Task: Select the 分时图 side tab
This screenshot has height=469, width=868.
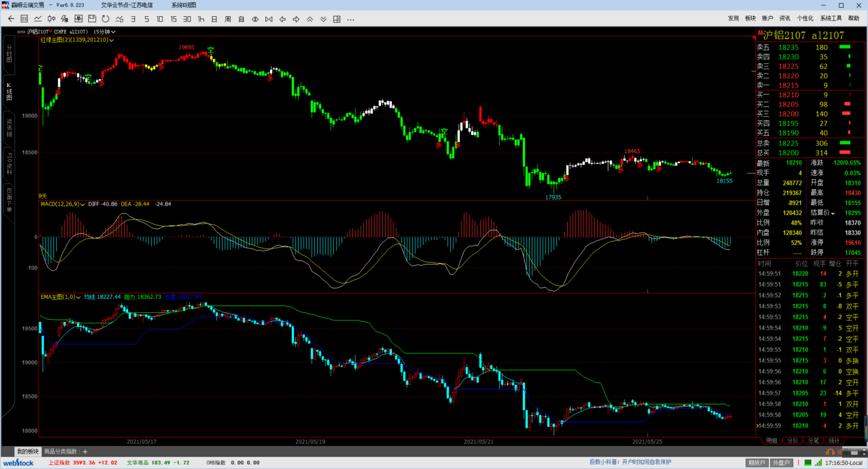Action: tap(9, 55)
